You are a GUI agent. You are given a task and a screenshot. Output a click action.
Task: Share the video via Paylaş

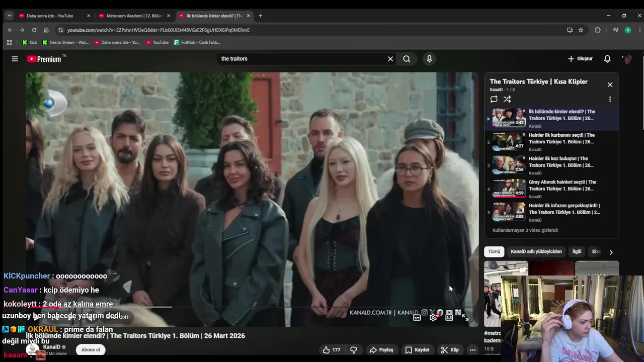[381, 350]
